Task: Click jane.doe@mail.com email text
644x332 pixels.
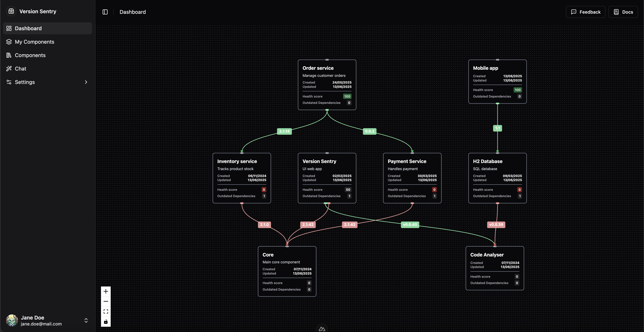Action: click(x=41, y=324)
